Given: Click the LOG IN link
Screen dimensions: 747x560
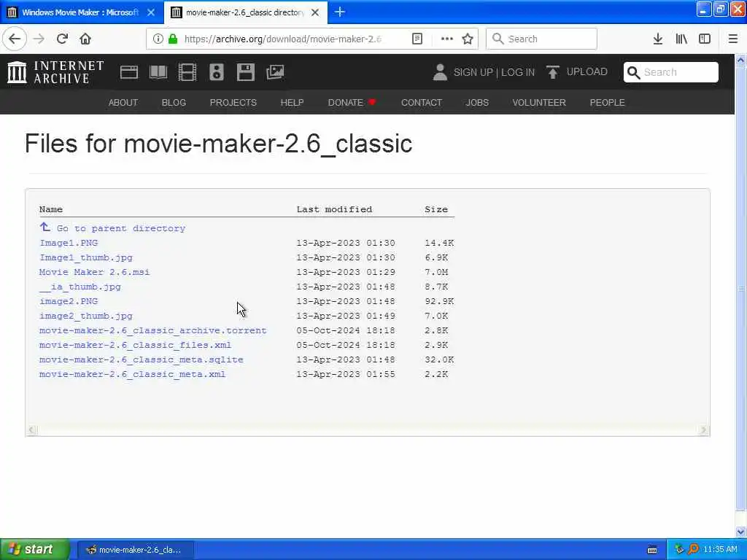Looking at the screenshot, I should tap(518, 72).
